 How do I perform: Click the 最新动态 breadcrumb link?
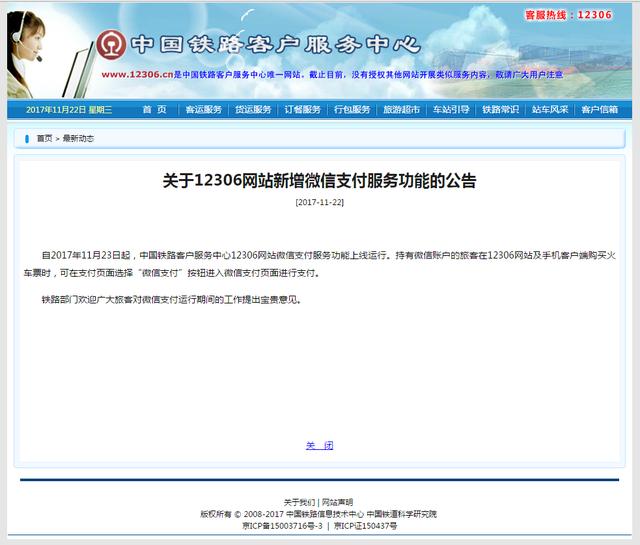point(78,138)
